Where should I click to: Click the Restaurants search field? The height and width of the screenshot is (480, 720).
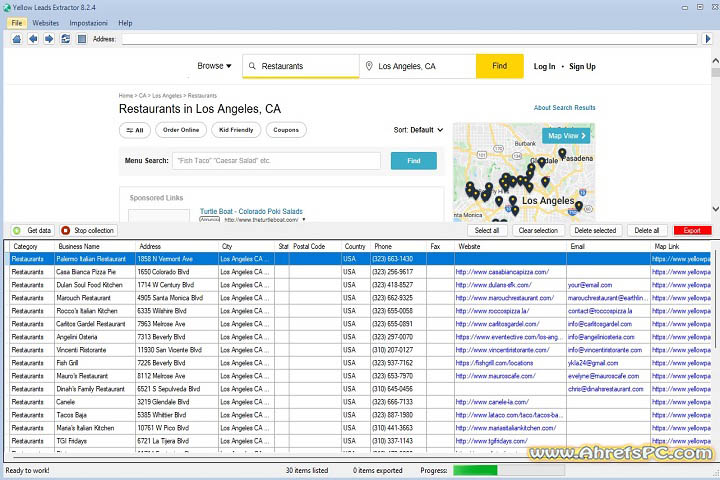coord(301,66)
